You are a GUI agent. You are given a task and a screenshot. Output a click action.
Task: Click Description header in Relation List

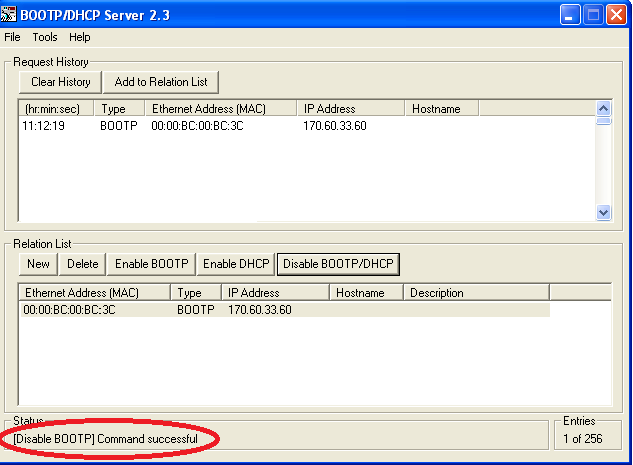[476, 293]
